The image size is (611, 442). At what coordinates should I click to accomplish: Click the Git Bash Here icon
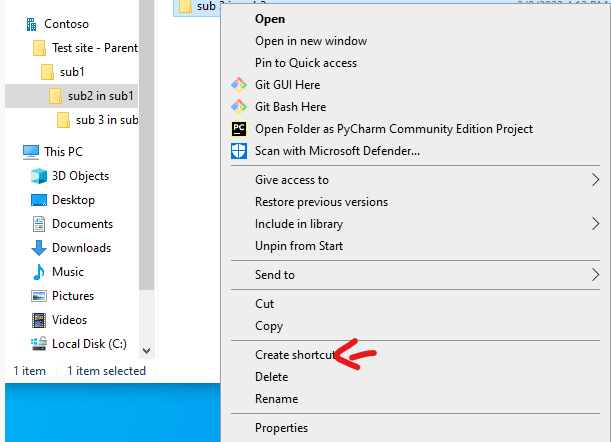[239, 107]
